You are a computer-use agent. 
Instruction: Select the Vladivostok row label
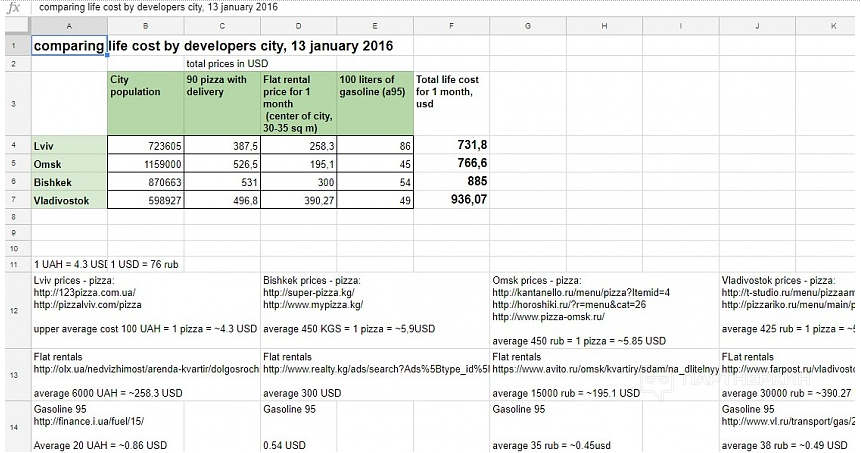pyautogui.click(x=69, y=200)
